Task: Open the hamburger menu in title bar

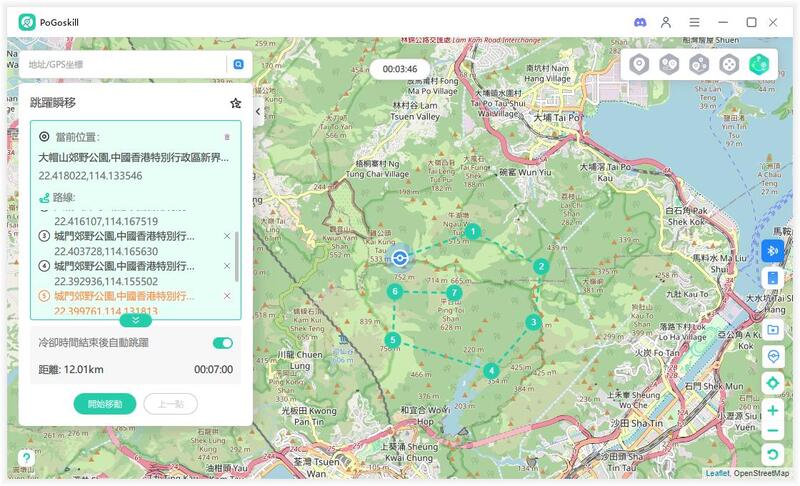Action: click(694, 22)
